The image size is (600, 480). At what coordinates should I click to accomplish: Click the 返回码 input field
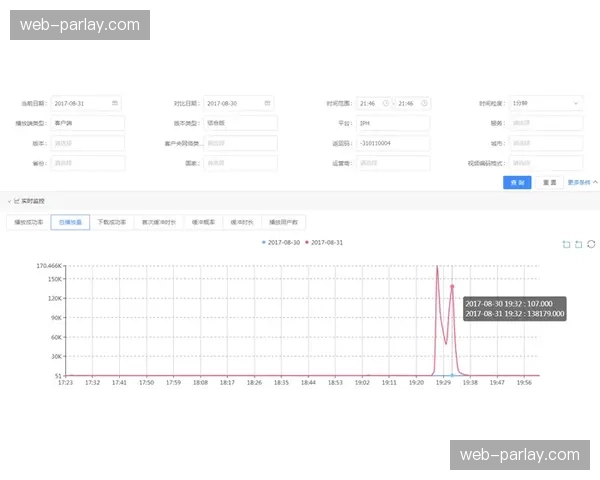click(x=392, y=143)
